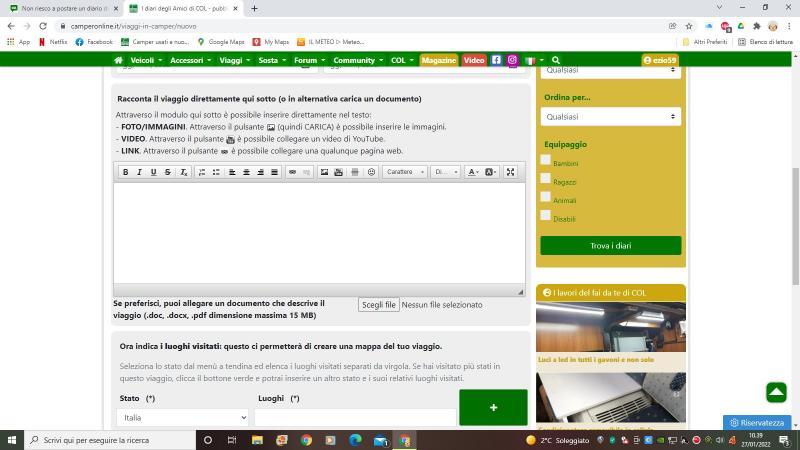Open the Facebook icon in the navbar

point(496,60)
